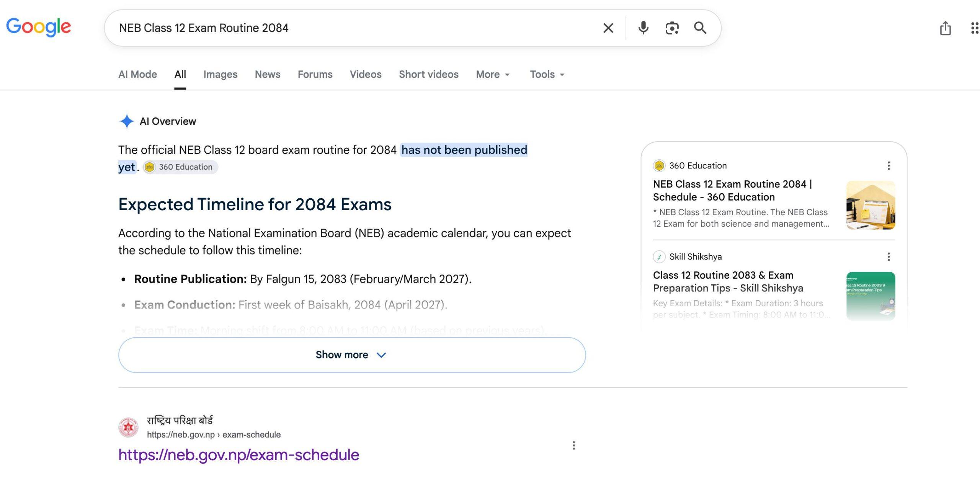Image resolution: width=980 pixels, height=482 pixels.
Task: Open the neb.gov.np/exam-schedule result link
Action: [x=238, y=455]
